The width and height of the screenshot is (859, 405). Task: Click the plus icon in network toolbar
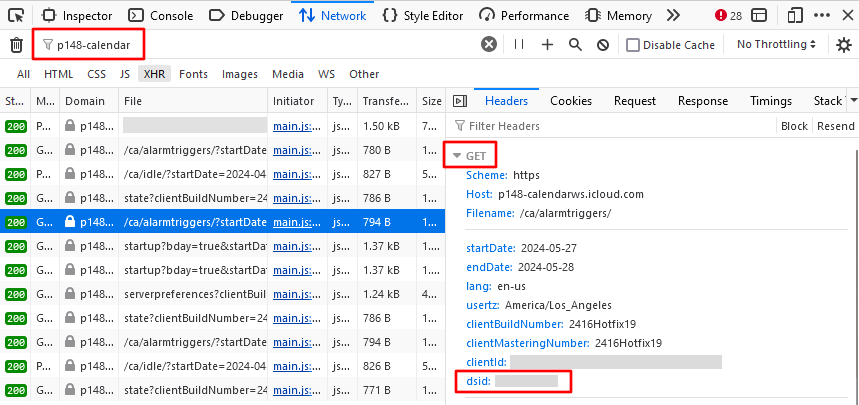click(547, 44)
